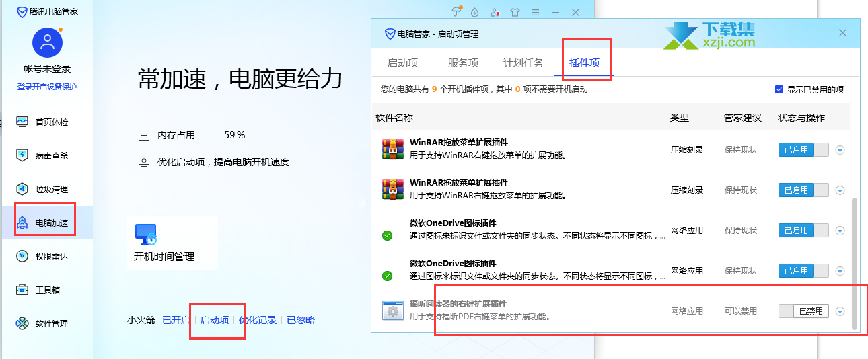
Task: Click the 腾讯电脑管家 shield logo
Action: [x=22, y=11]
